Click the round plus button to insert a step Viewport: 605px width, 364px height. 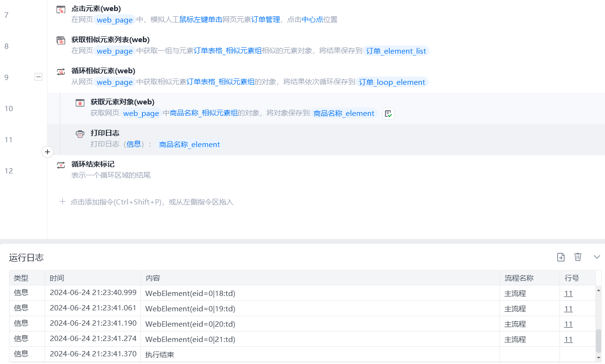click(47, 152)
